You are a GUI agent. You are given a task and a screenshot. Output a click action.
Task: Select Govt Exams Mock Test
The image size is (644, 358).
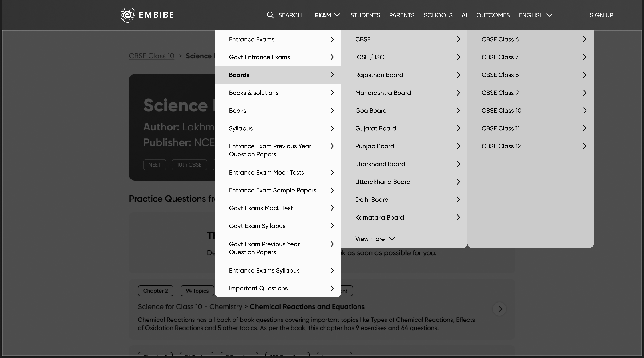point(278,208)
